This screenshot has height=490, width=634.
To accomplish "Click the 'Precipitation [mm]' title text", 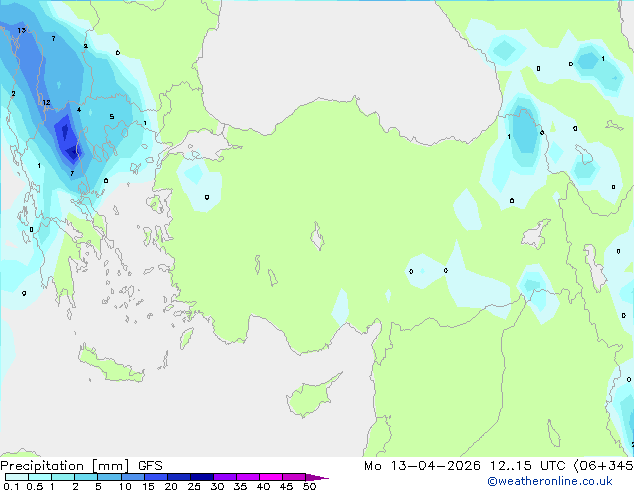I will point(65,466).
